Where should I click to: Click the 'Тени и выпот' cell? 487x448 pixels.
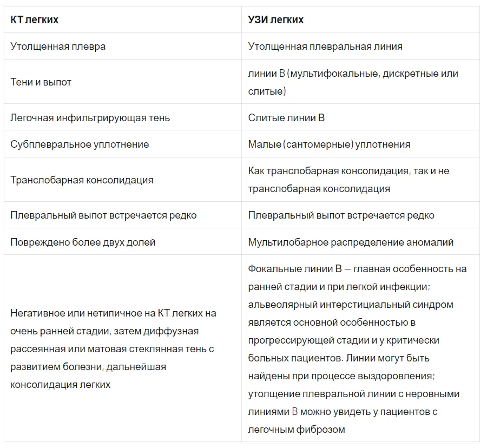tap(41, 82)
